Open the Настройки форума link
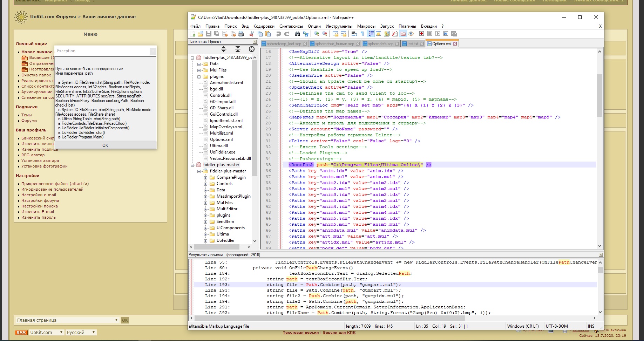This screenshot has width=644, height=341. click(x=40, y=200)
